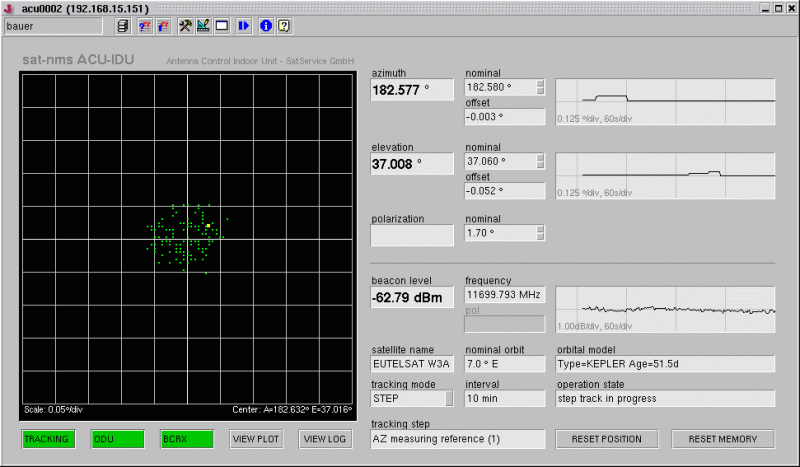Open the yellow question mark help icon
The width and height of the screenshot is (800, 467).
(x=284, y=25)
